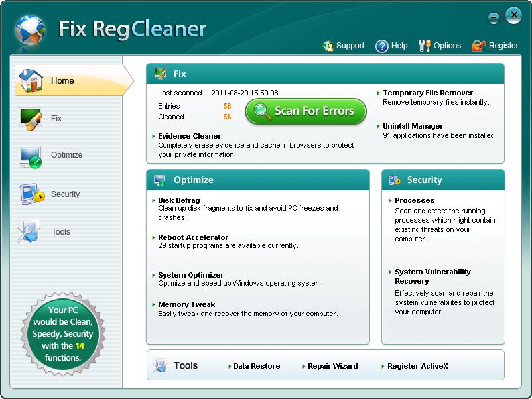Launch the Unintall Manager
The height and width of the screenshot is (399, 532).
coord(413,126)
